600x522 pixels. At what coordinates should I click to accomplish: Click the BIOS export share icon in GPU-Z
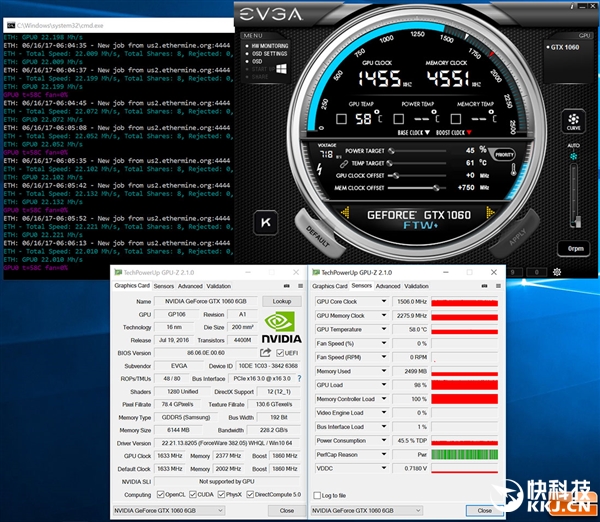click(x=265, y=352)
